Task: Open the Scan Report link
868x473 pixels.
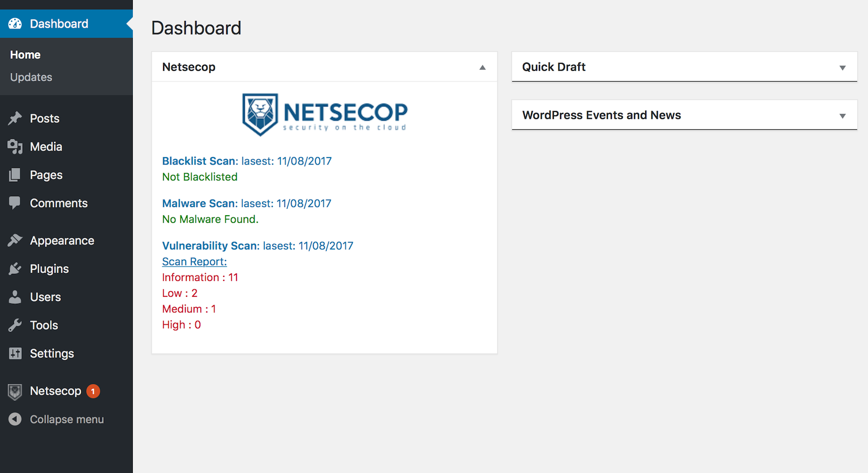Action: (194, 262)
